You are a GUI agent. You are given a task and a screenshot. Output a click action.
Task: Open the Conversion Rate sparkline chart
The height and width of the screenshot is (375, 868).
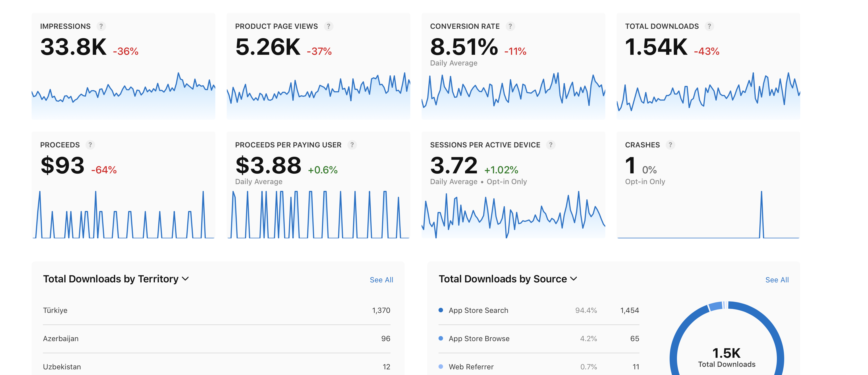pos(513,95)
